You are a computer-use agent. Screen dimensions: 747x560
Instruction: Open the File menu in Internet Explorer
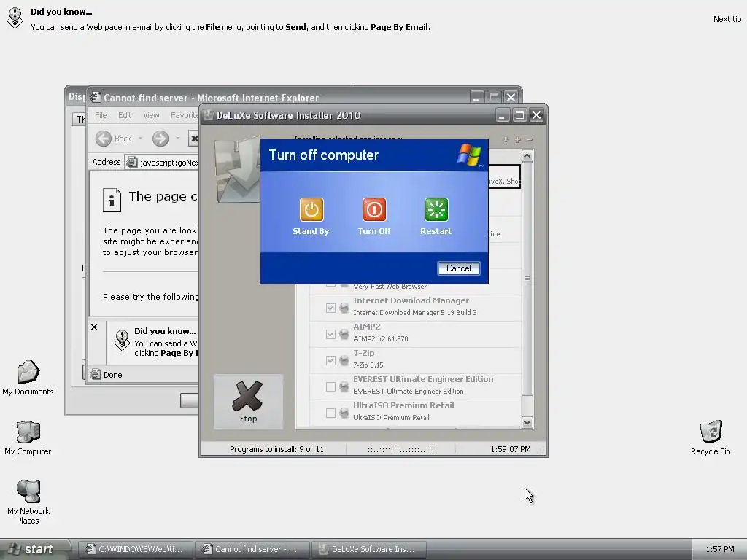tap(101, 115)
